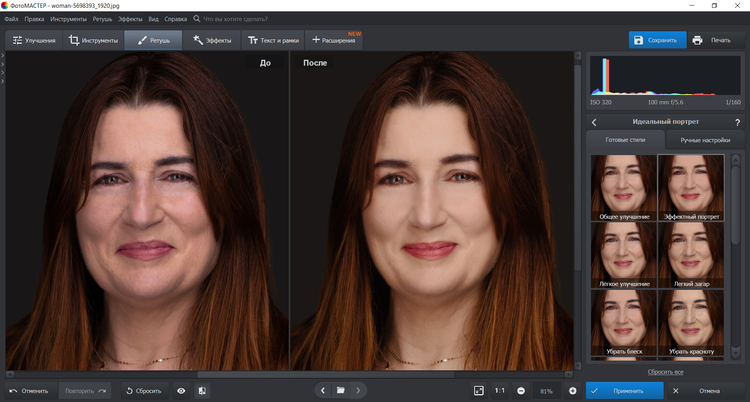Image resolution: width=750 pixels, height=402 pixels.
Task: Click the zoom out minus button
Action: pos(521,390)
